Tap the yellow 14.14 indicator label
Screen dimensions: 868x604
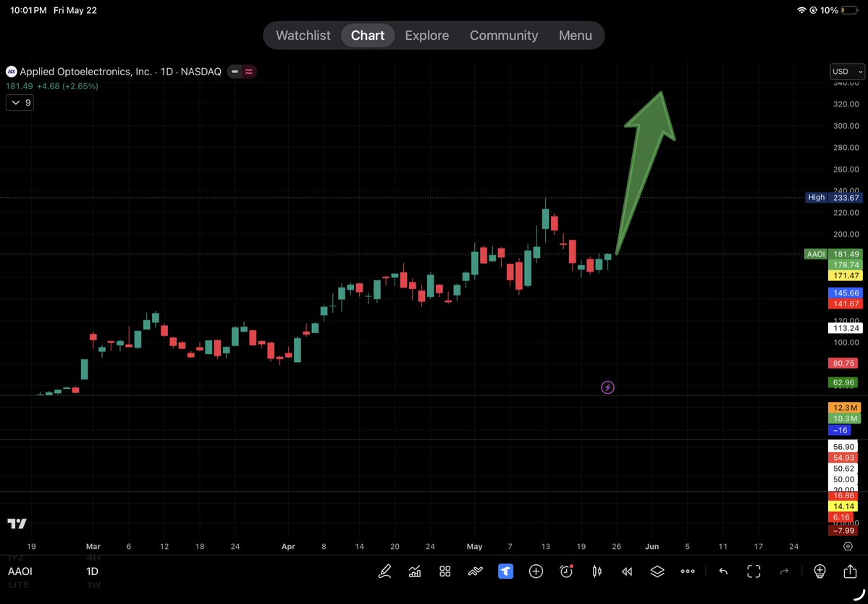point(845,506)
